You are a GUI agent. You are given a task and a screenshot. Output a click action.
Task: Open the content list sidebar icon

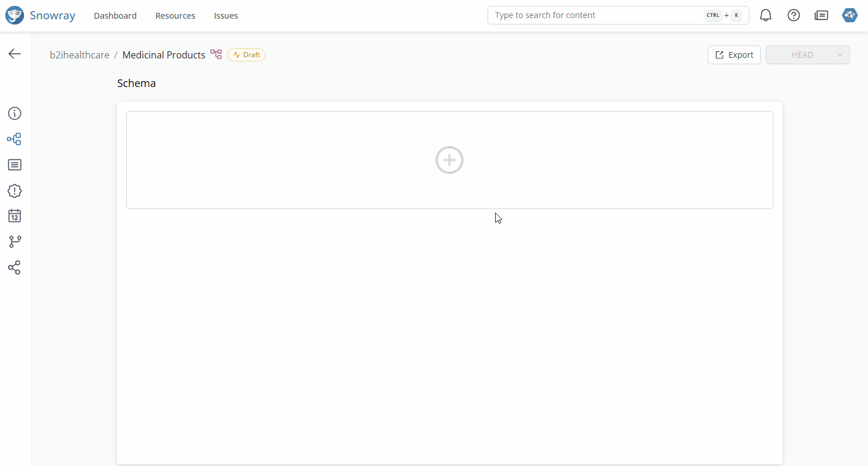pyautogui.click(x=15, y=165)
